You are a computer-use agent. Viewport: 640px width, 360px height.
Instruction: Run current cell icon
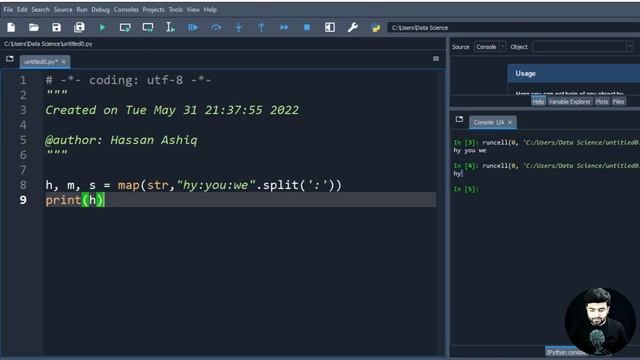(x=125, y=27)
